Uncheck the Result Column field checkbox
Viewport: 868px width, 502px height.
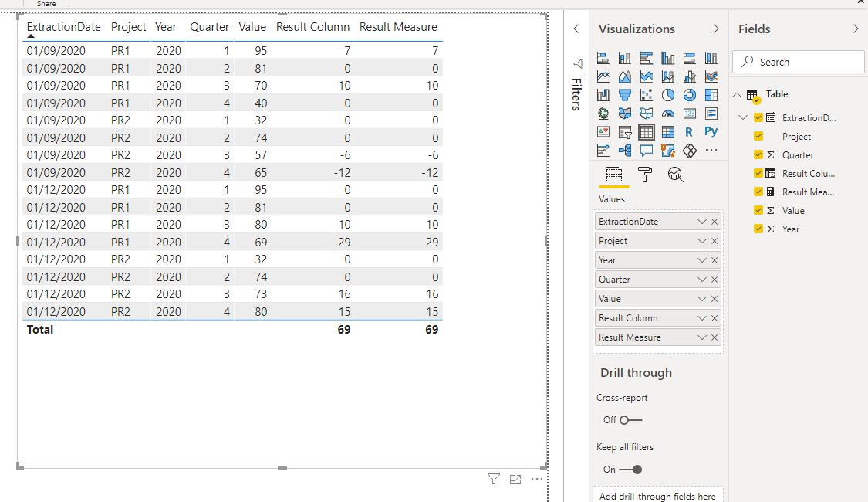click(758, 173)
